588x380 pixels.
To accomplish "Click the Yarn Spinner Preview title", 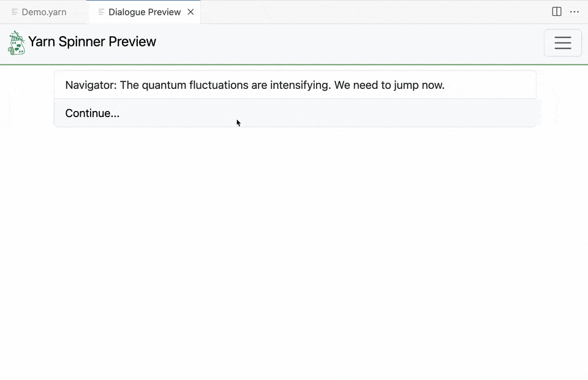I will pos(92,42).
